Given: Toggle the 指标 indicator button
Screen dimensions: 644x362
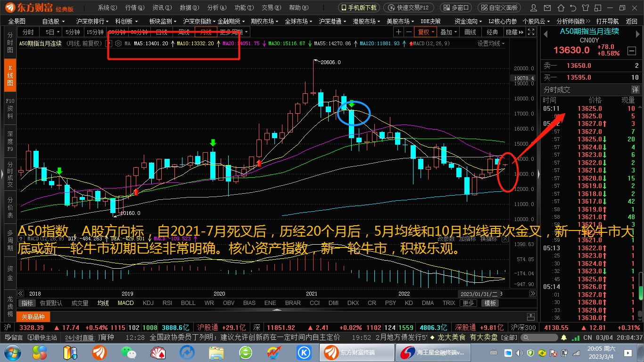Looking at the screenshot, I should click(27, 303).
